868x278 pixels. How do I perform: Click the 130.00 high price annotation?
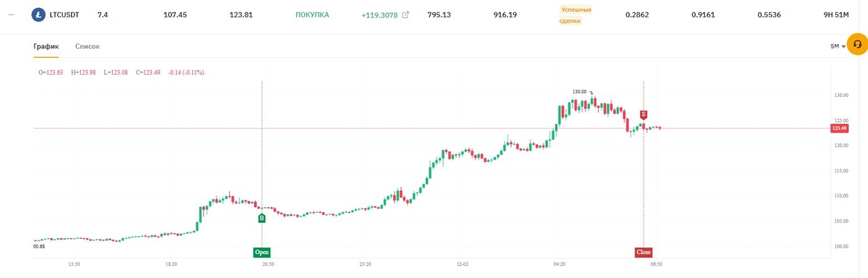580,92
